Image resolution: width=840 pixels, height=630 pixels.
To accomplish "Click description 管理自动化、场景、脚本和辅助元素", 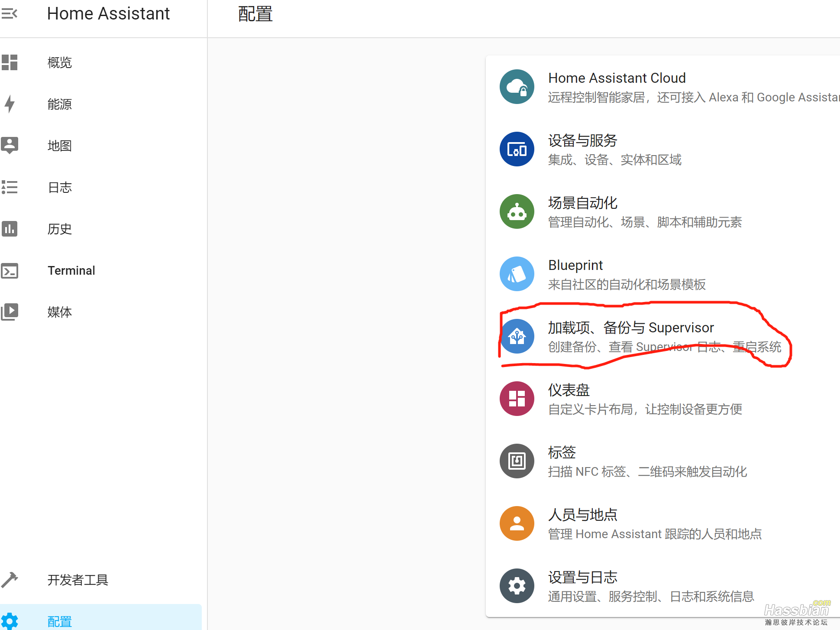I will pos(645,222).
